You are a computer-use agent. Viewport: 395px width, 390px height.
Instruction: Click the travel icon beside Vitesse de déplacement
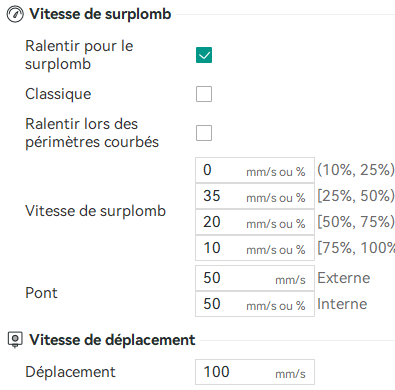click(x=15, y=340)
